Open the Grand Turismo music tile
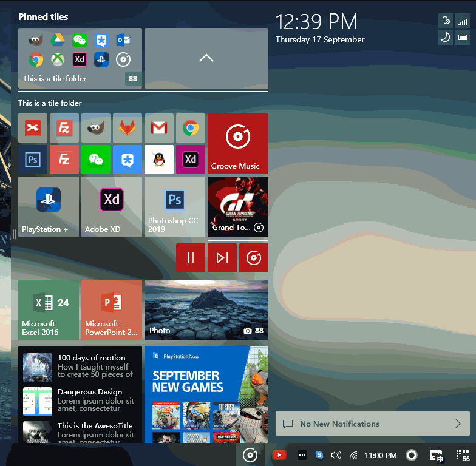The image size is (476, 466). 238,207
